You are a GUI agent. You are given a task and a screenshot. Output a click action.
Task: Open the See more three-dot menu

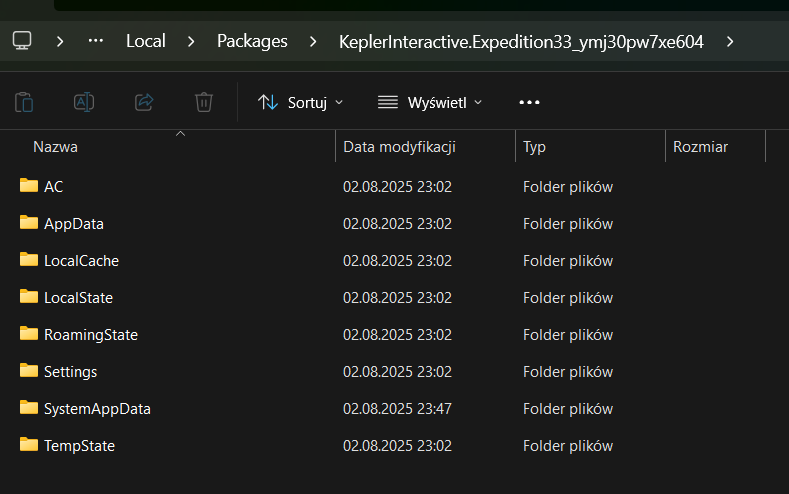click(x=529, y=102)
